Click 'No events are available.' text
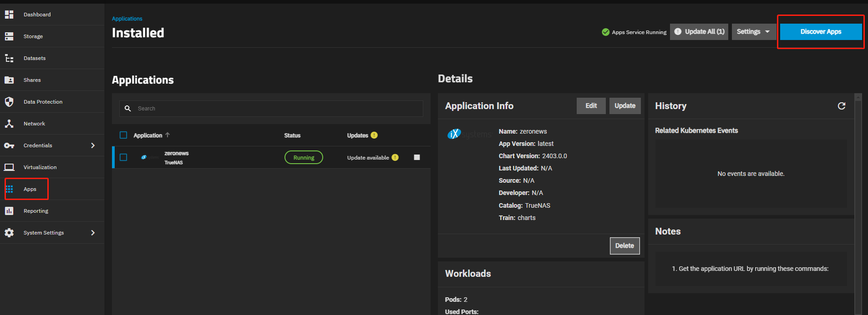 coord(751,174)
